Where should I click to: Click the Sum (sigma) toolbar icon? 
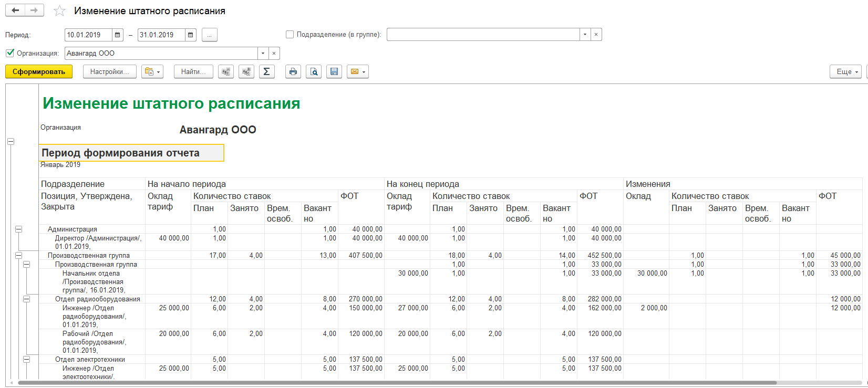(266, 72)
